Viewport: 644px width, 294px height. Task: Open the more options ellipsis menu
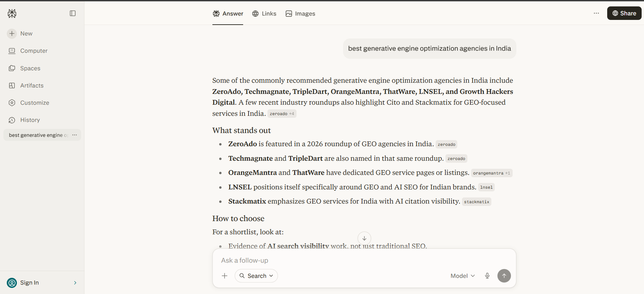[x=596, y=13]
